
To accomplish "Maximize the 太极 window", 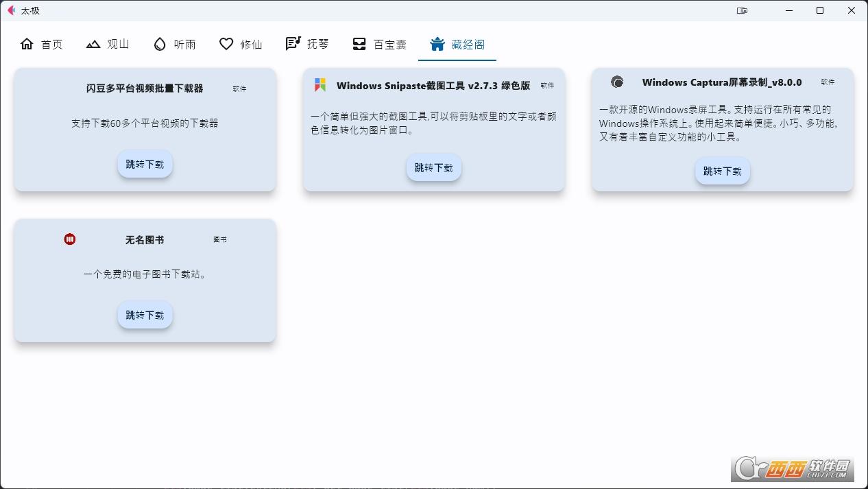I will (x=820, y=10).
